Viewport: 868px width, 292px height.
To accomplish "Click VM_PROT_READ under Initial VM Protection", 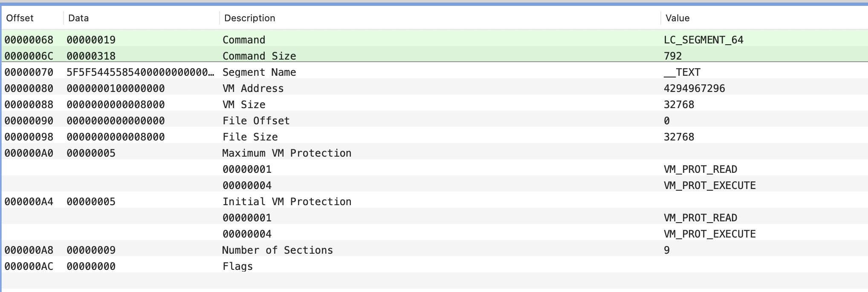I will coord(700,218).
